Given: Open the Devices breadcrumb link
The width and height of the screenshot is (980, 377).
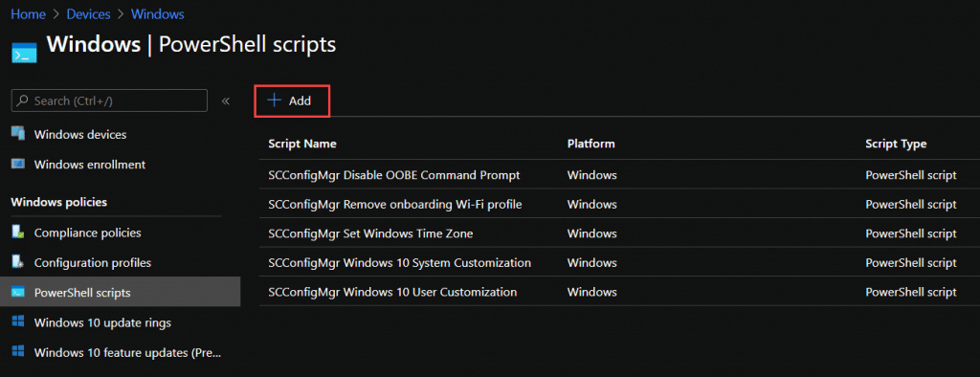Looking at the screenshot, I should [89, 13].
